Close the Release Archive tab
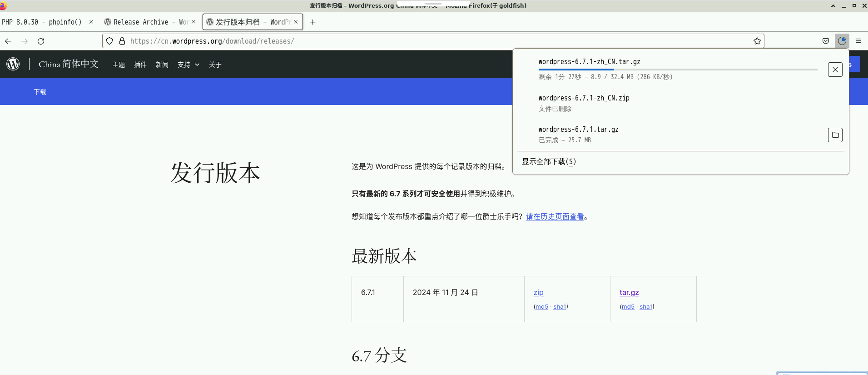This screenshot has width=868, height=375. point(193,22)
